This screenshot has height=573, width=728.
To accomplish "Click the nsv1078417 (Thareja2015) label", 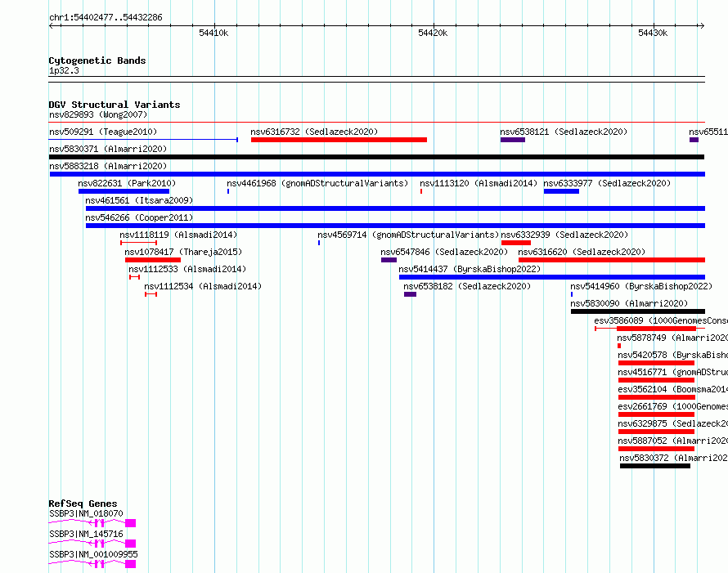I will (x=183, y=252).
